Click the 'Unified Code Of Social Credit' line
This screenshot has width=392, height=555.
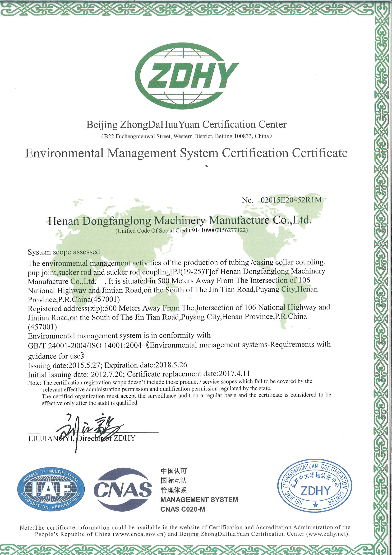click(182, 230)
